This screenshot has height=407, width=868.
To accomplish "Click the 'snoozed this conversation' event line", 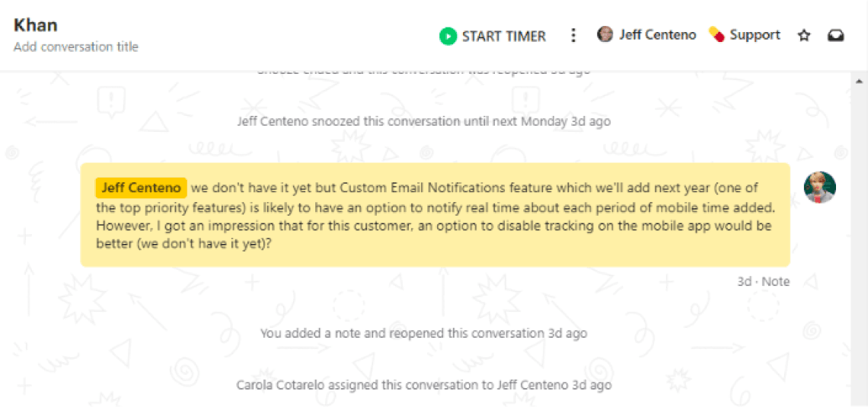I will point(423,121).
